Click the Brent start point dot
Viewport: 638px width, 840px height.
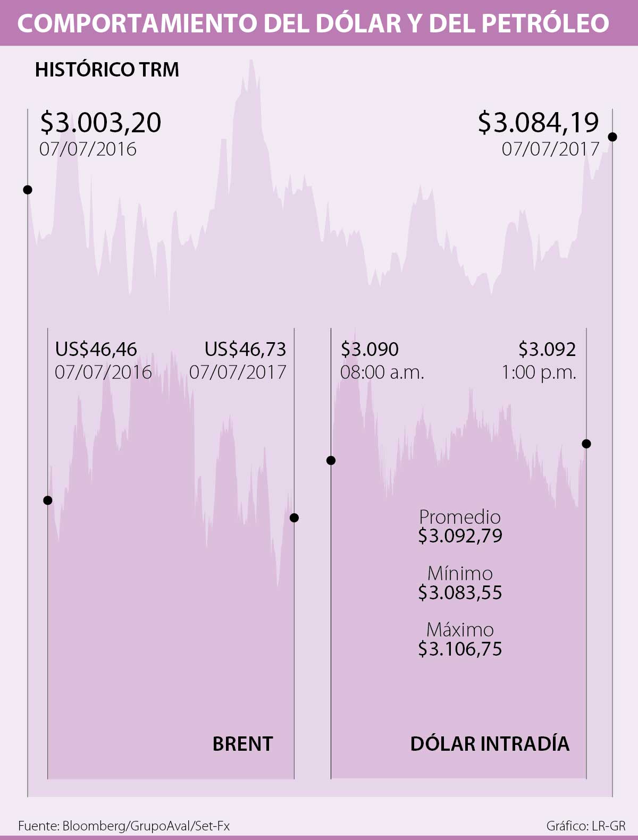(48, 500)
